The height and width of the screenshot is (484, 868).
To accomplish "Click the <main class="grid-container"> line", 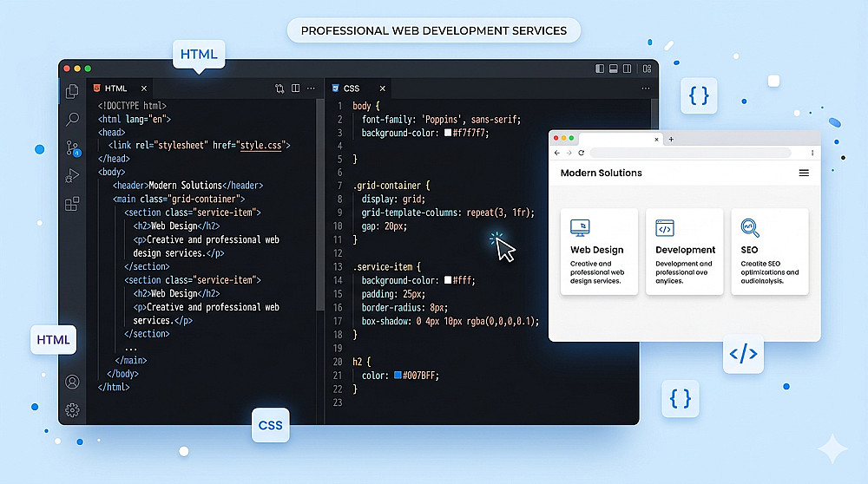I will point(179,199).
